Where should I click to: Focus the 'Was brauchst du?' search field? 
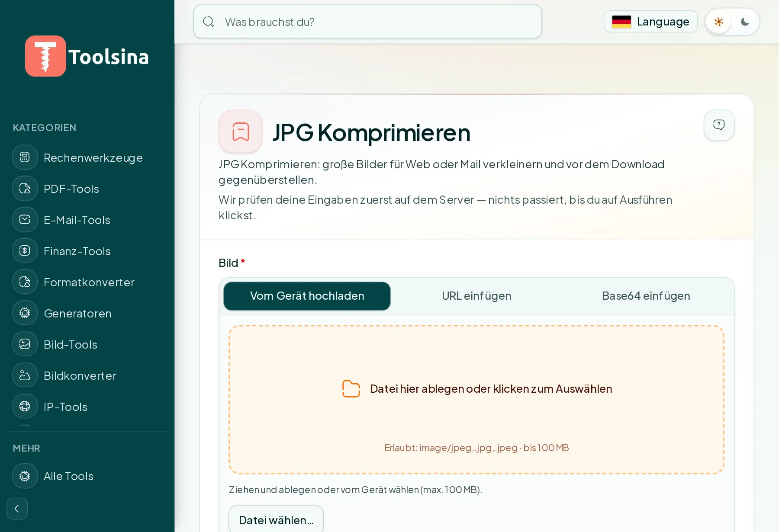click(x=367, y=22)
